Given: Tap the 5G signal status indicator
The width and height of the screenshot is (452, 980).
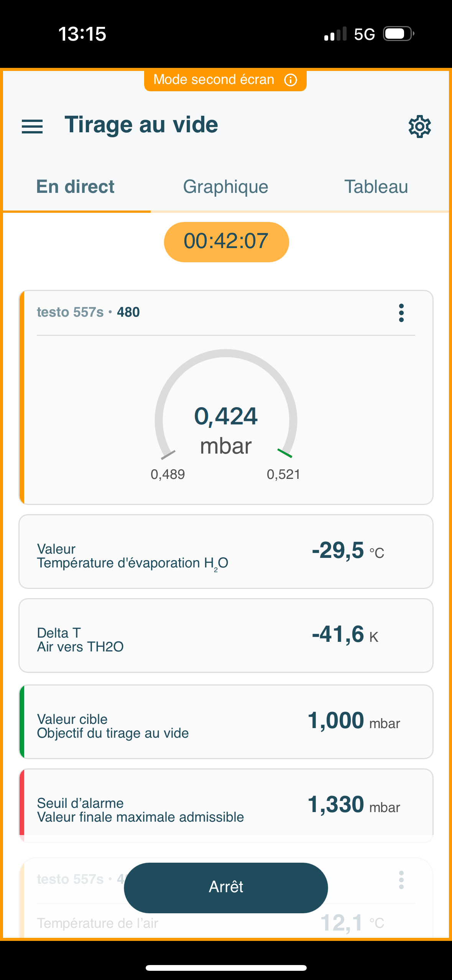Looking at the screenshot, I should [364, 35].
